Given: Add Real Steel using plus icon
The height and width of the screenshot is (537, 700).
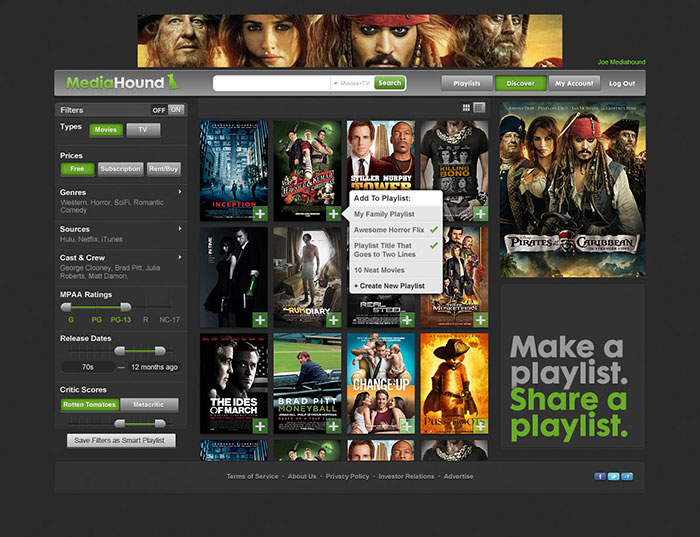Looking at the screenshot, I should tap(407, 320).
